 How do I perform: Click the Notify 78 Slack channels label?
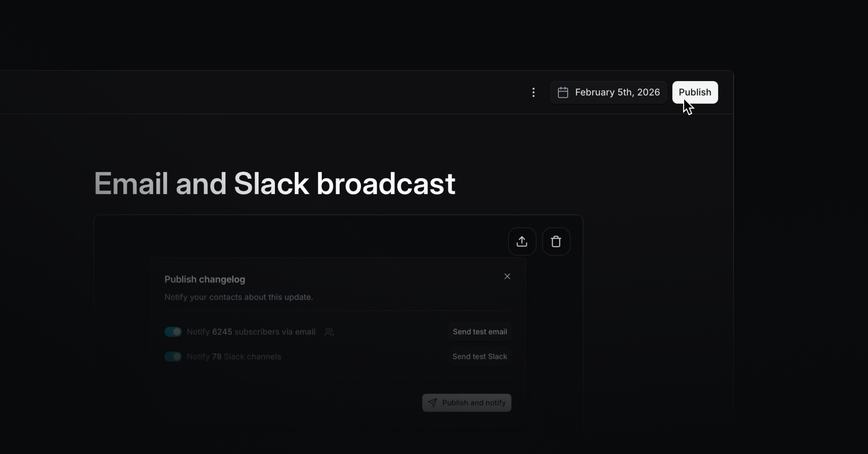234,357
